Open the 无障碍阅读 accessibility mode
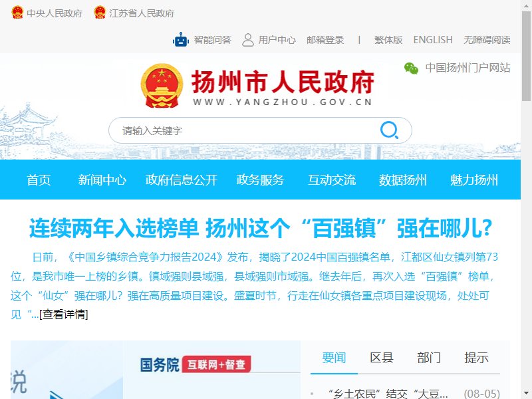 pyautogui.click(x=487, y=40)
